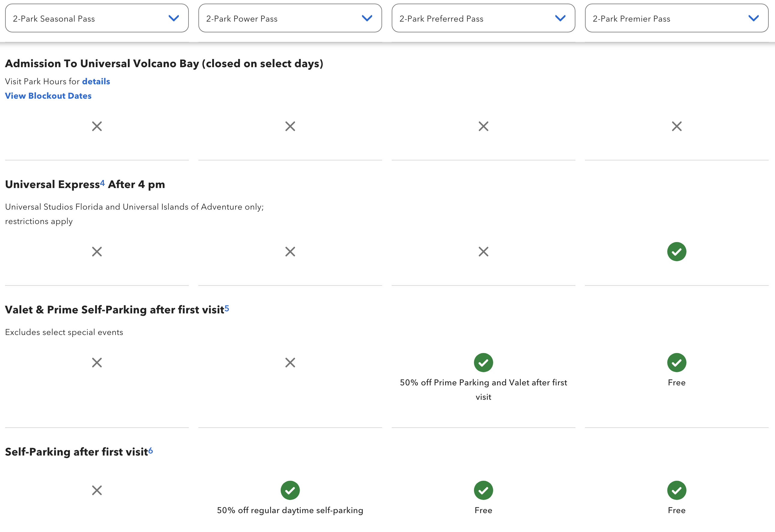The image size is (775, 532).
Task: Click Premier Pass green check for Universal Express
Action: pos(677,252)
